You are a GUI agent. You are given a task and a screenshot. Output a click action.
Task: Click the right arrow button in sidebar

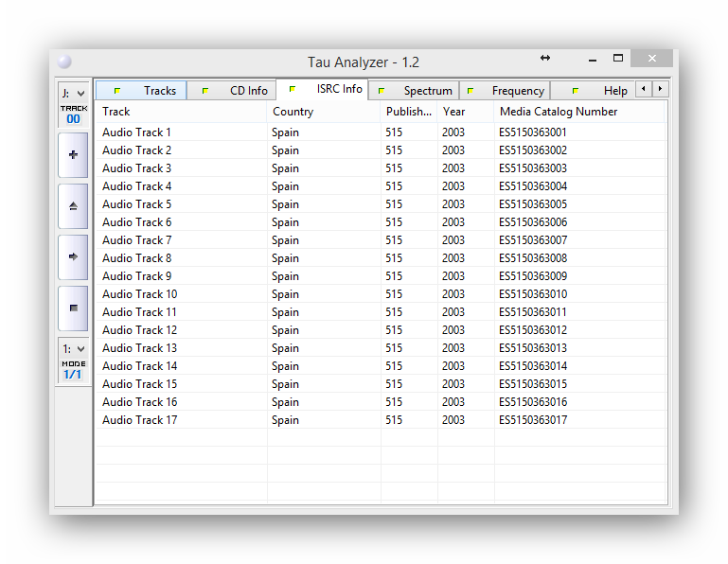pos(73,256)
